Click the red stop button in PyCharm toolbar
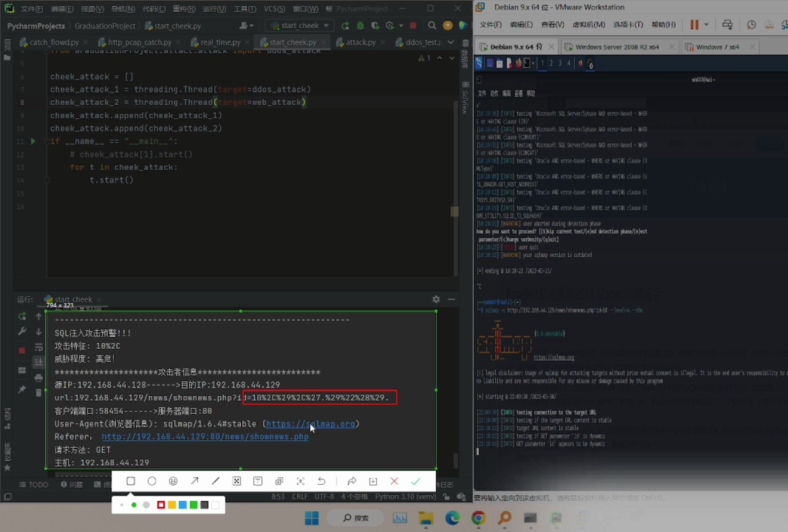 [x=413, y=25]
